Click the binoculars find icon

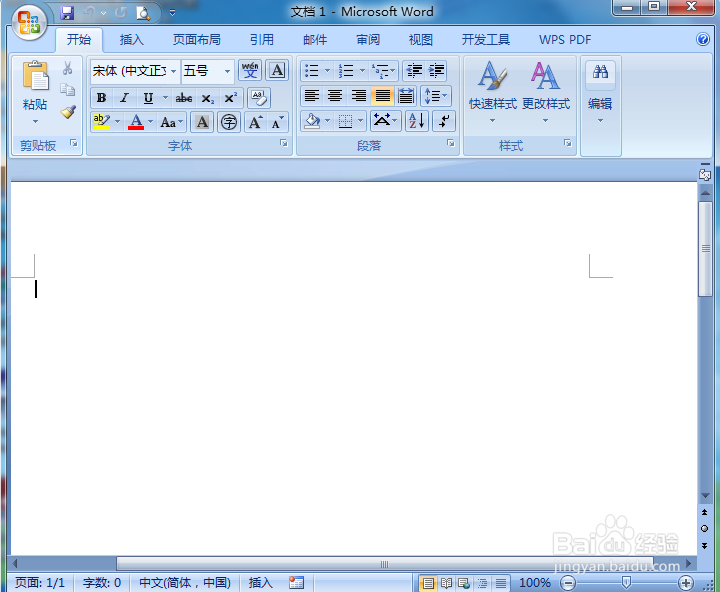point(600,72)
